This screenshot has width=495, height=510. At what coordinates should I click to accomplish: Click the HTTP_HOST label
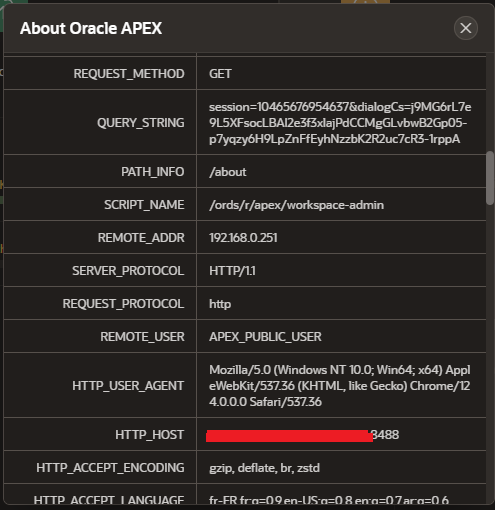point(150,435)
